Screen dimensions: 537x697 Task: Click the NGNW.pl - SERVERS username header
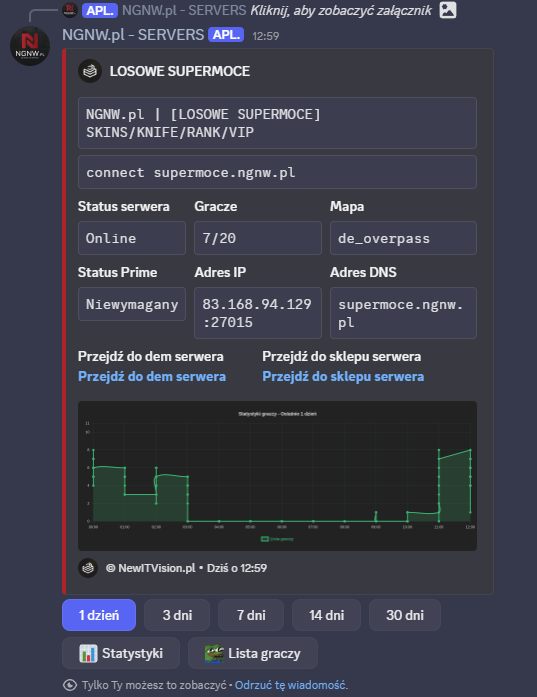pyautogui.click(x=133, y=35)
